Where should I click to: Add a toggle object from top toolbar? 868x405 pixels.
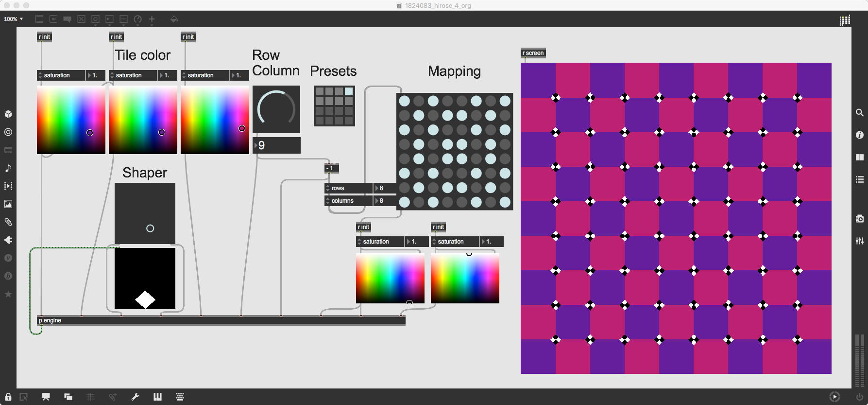(x=81, y=19)
